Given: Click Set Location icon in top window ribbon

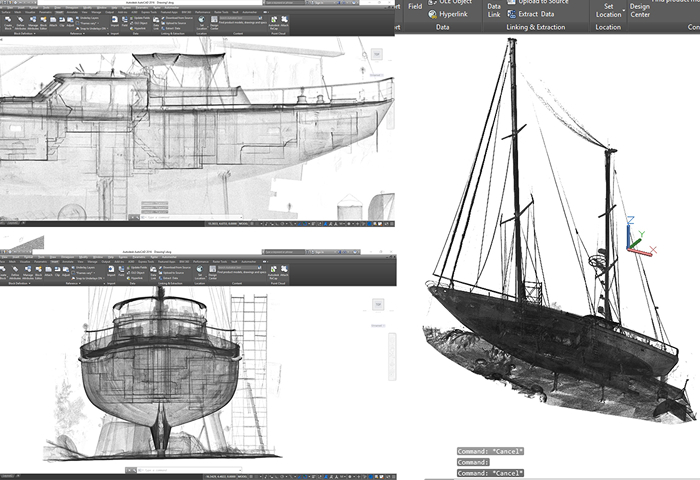Looking at the screenshot, I should [x=203, y=21].
